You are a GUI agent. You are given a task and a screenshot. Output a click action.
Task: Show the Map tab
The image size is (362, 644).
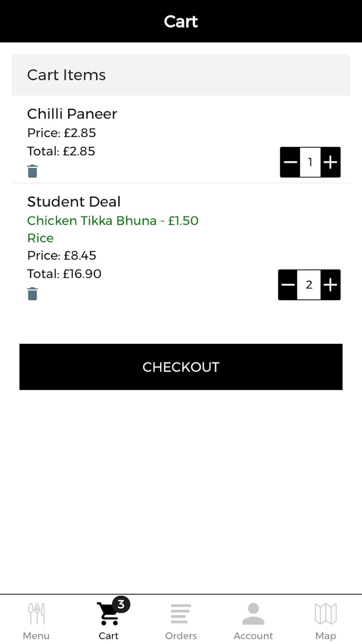[326, 620]
